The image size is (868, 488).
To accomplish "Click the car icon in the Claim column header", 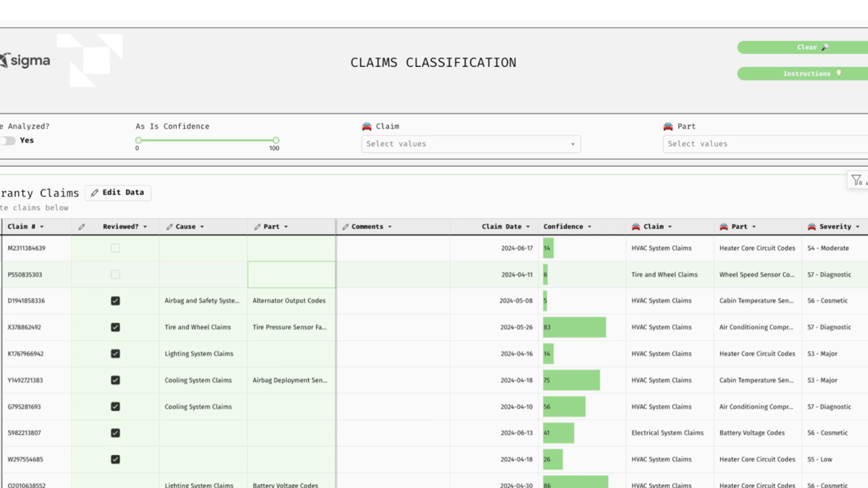I will [x=636, y=227].
